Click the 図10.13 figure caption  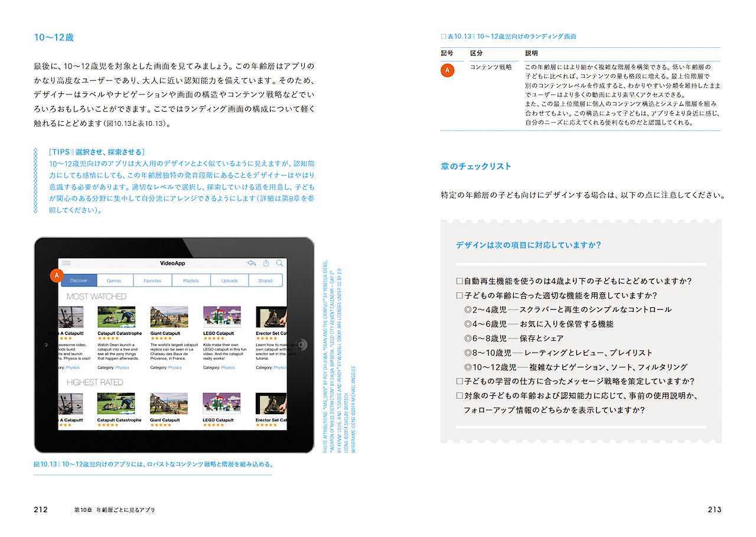153,464
